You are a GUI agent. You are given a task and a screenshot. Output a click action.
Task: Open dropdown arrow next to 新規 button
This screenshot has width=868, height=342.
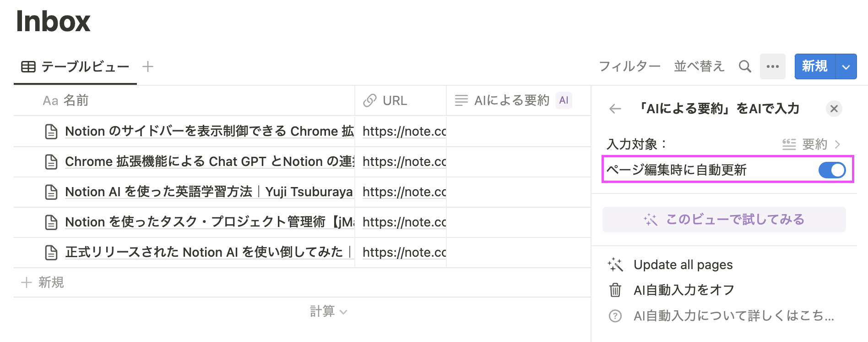[x=846, y=66]
